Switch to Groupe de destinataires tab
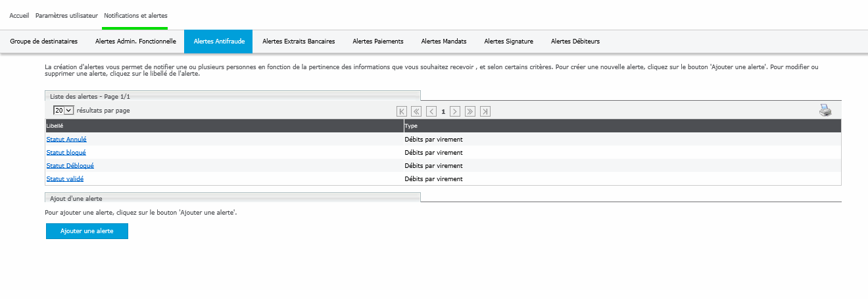Image resolution: width=868 pixels, height=299 pixels. 43,41
